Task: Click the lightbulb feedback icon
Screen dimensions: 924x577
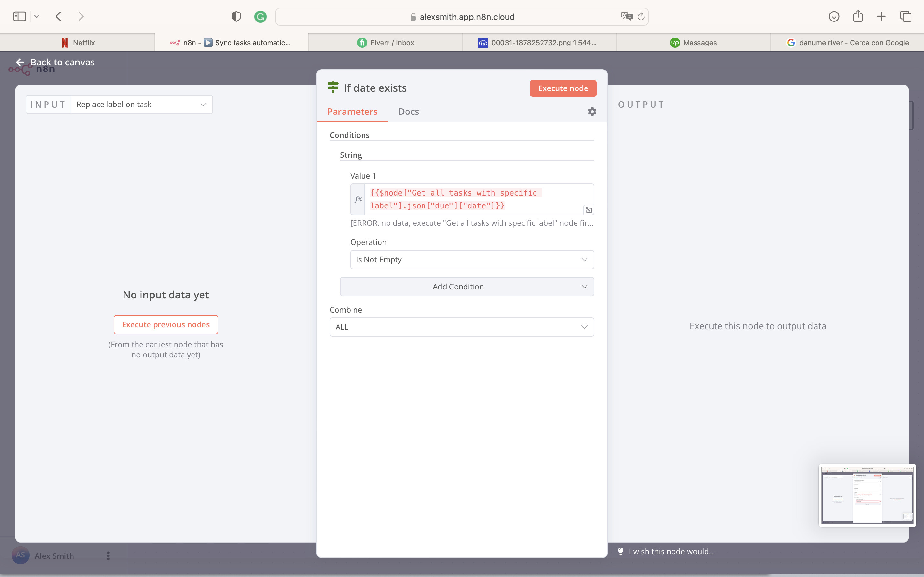Action: (x=620, y=551)
